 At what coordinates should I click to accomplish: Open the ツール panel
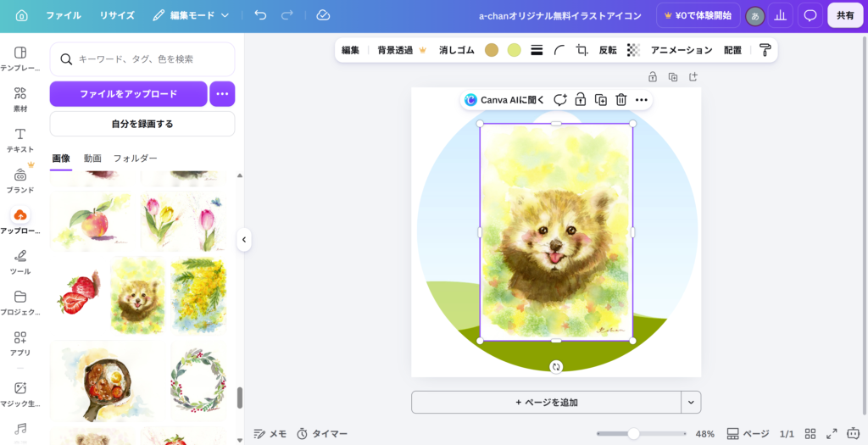(20, 263)
